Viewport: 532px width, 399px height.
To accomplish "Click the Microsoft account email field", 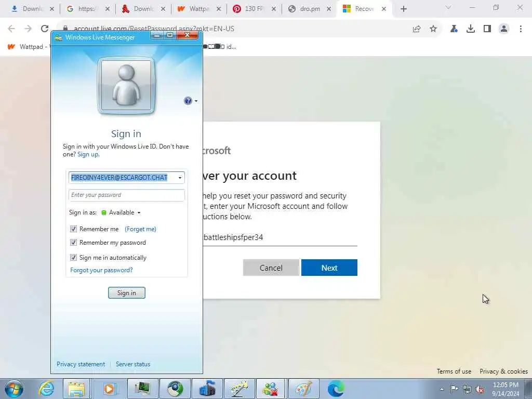I will pos(280,237).
